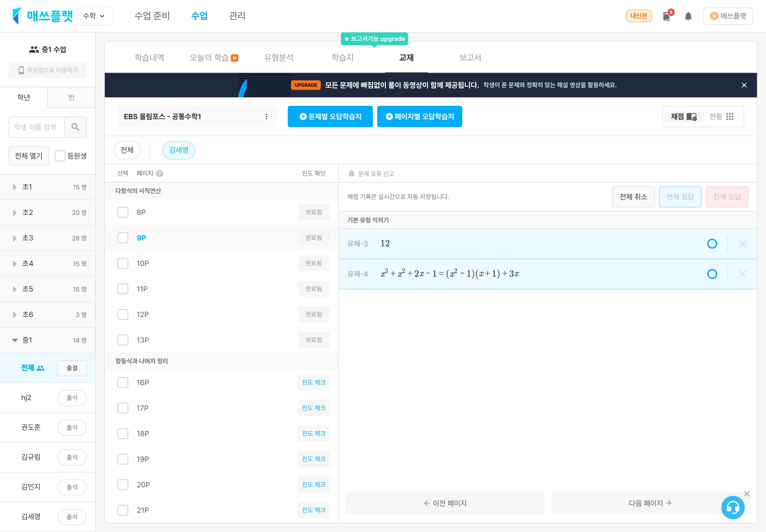Open the notification bell
Viewport: 766px width, 532px height.
[688, 16]
